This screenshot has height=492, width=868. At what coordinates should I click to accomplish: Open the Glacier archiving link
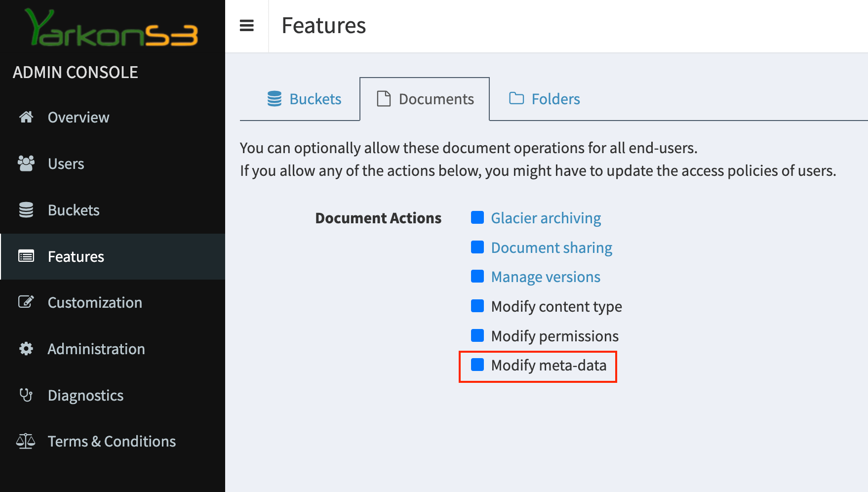coord(546,218)
